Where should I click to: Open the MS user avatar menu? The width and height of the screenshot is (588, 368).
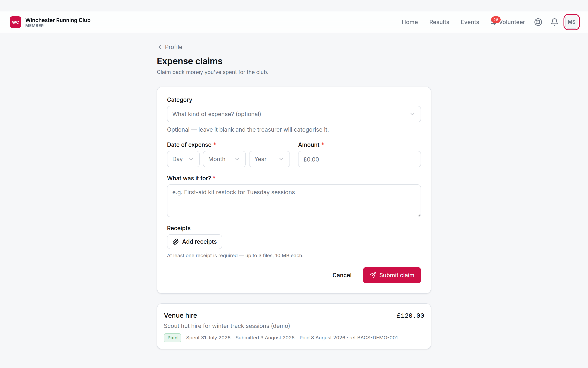click(571, 22)
